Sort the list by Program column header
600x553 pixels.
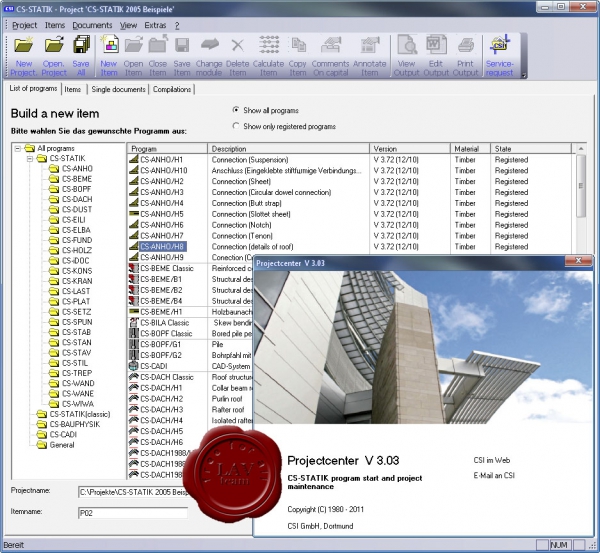click(168, 148)
